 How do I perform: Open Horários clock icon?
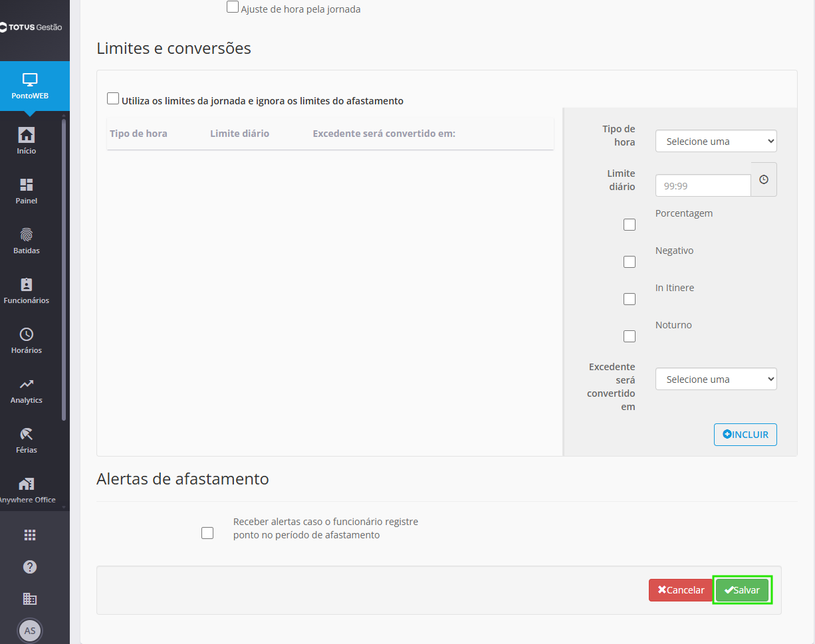point(27,334)
